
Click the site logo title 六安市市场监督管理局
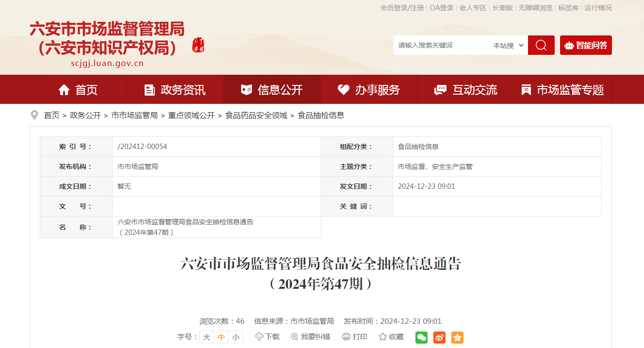[107, 29]
